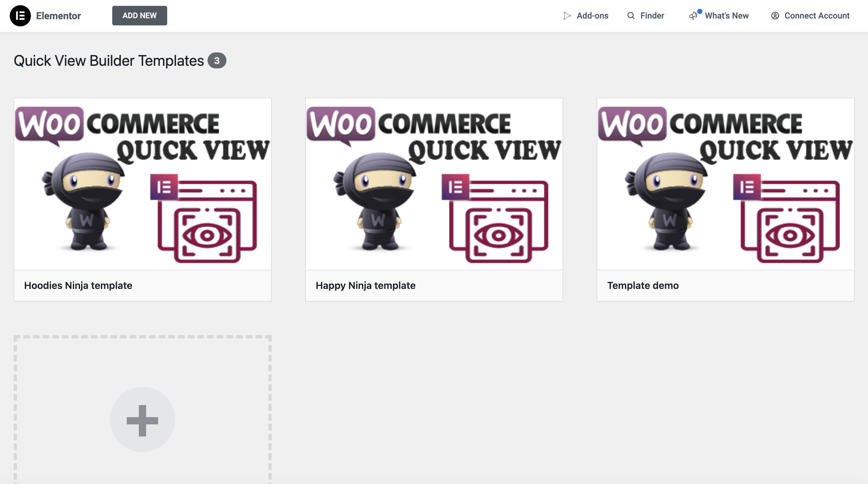Click the Happy Ninja template title
Viewport: 868px width, 484px height.
click(366, 286)
